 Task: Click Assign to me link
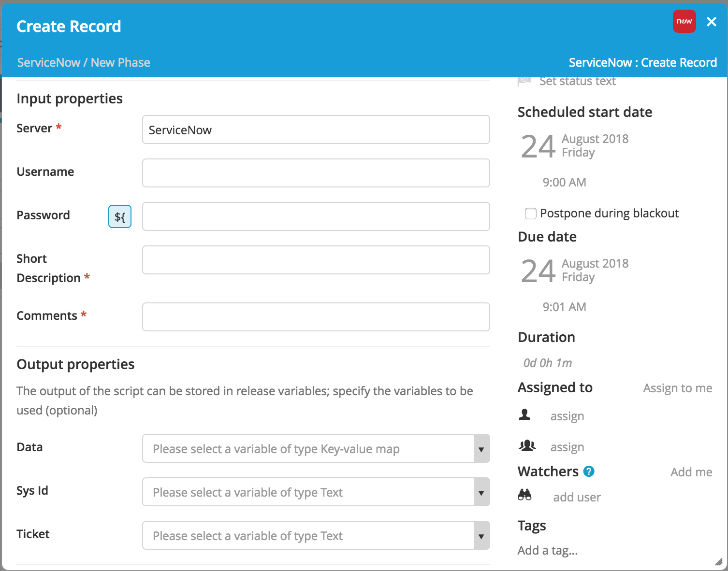677,388
